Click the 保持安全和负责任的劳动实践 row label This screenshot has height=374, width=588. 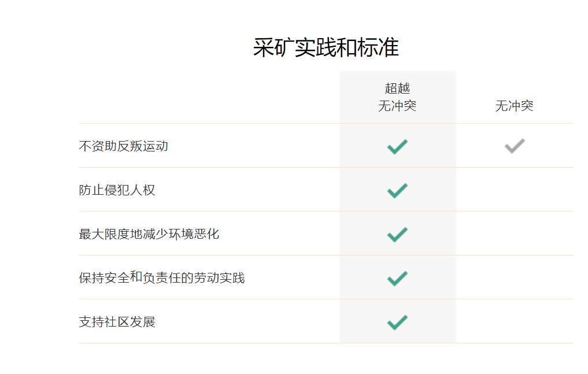pos(162,278)
